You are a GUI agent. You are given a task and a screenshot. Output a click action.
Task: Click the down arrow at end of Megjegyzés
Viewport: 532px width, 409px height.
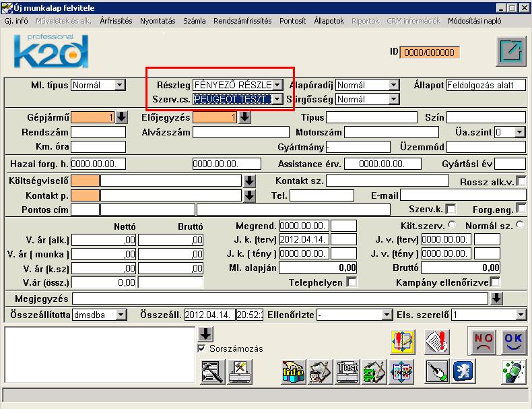click(x=497, y=298)
